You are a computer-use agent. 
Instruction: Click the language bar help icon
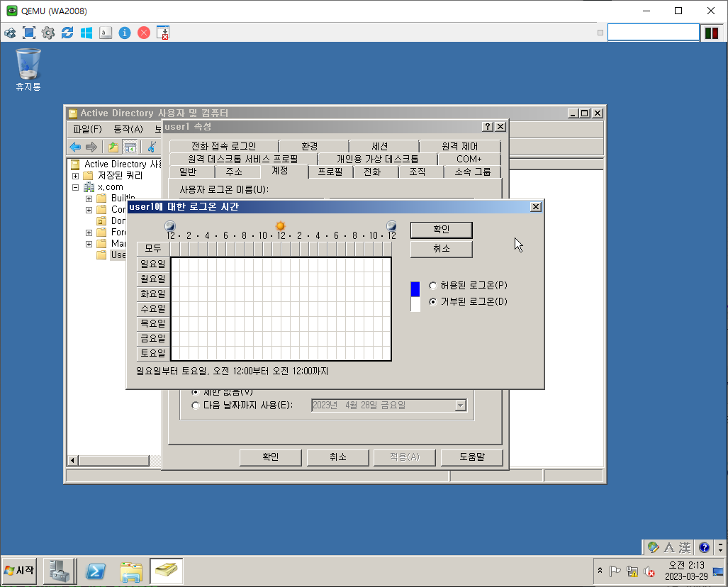click(x=704, y=547)
